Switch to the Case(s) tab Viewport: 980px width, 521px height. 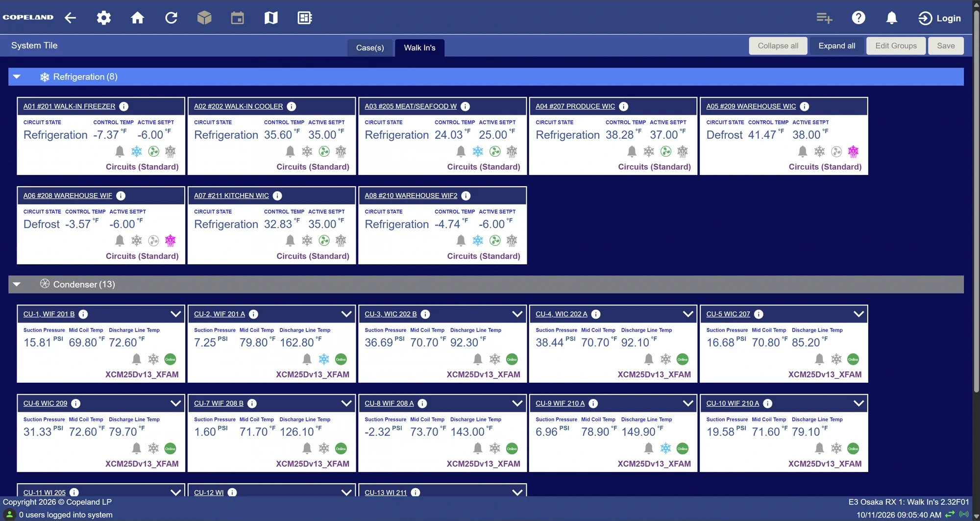(x=370, y=48)
